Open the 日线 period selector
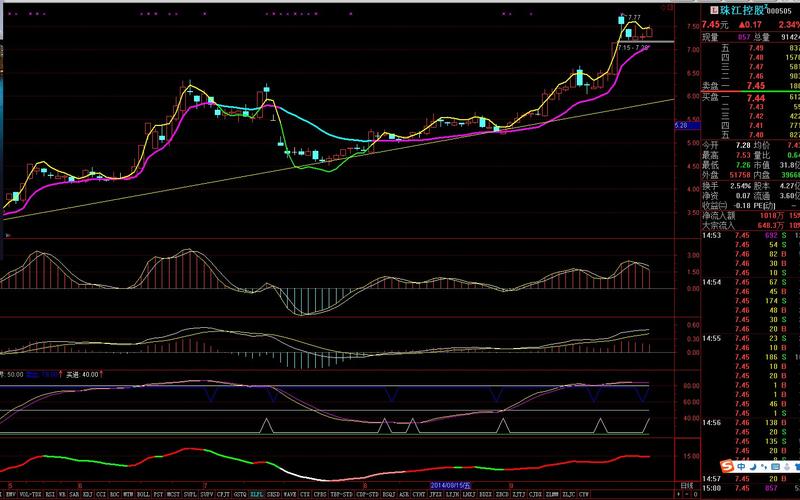 (x=684, y=484)
